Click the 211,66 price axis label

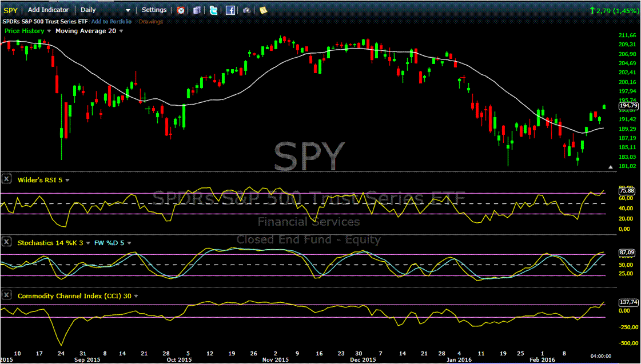point(628,35)
